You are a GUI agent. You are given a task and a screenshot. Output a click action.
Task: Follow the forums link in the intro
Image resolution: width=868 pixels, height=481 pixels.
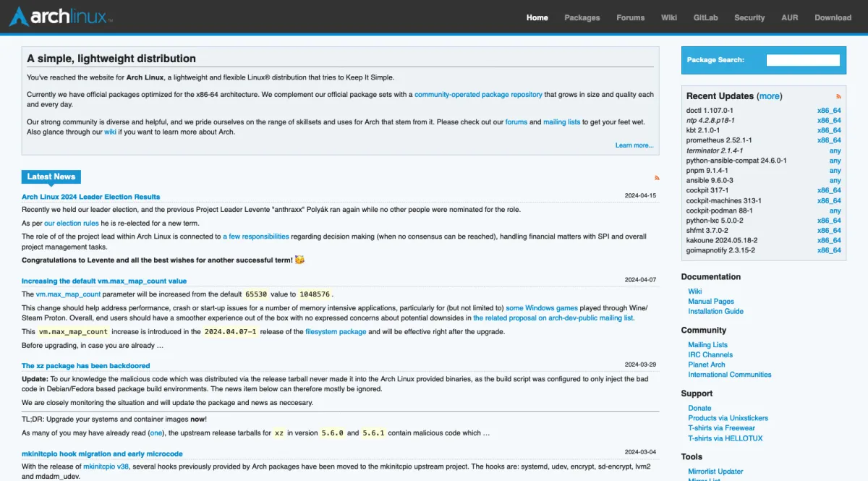[516, 122]
